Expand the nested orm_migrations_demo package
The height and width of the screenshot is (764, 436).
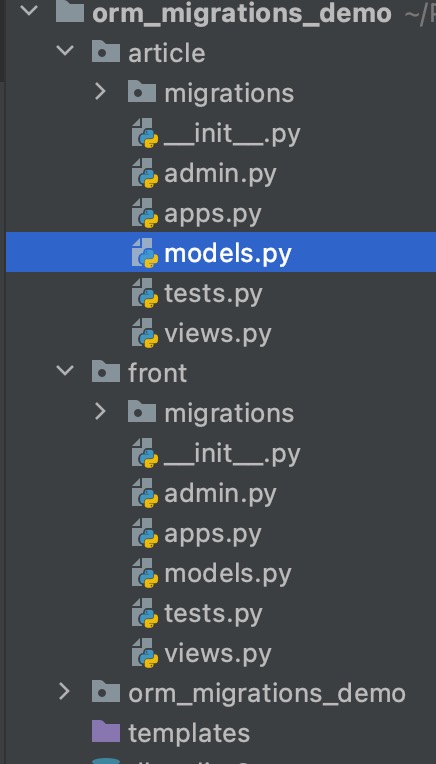64,691
